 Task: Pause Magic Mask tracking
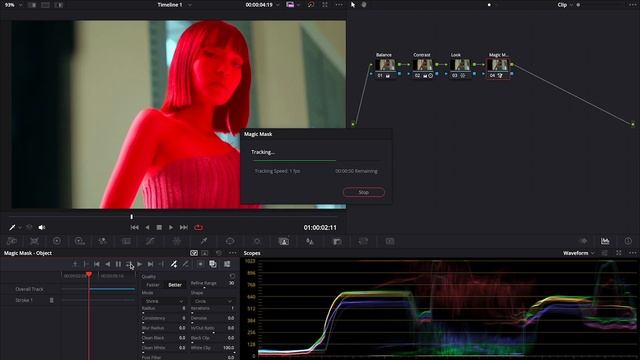(x=118, y=264)
